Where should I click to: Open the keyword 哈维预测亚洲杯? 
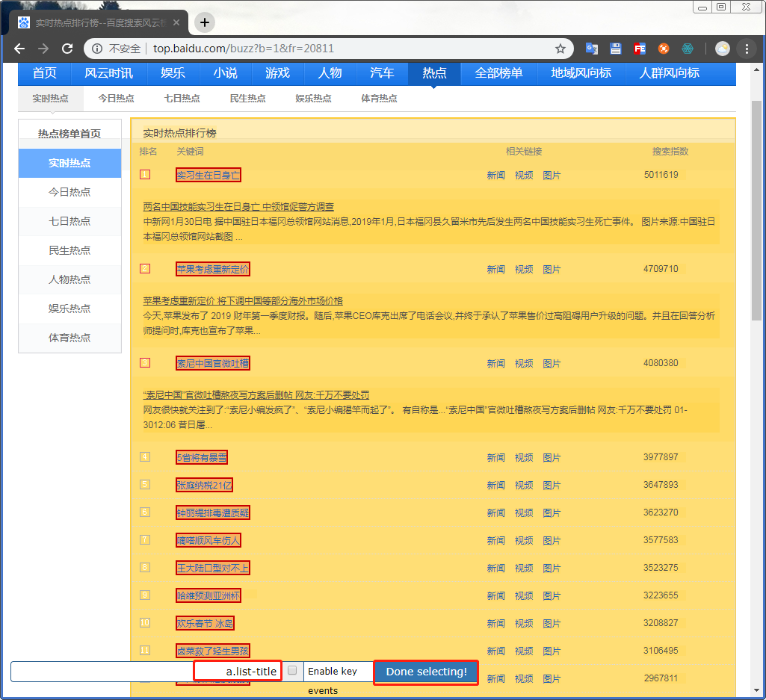click(208, 595)
